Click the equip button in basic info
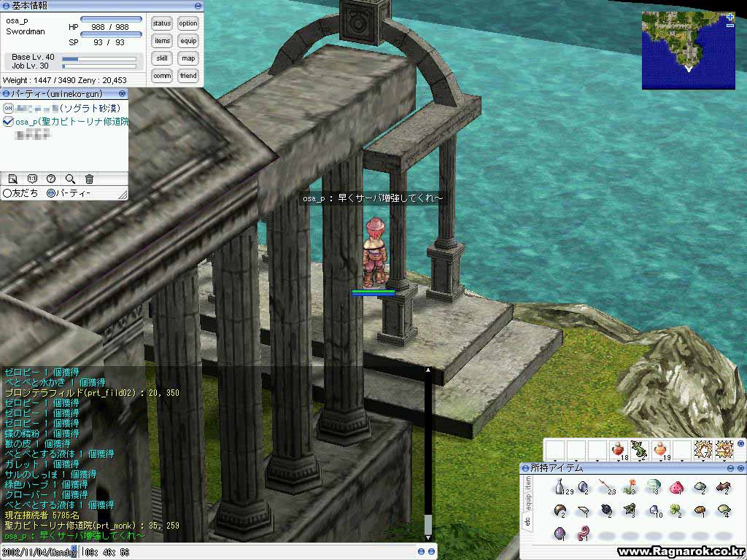Image resolution: width=747 pixels, height=560 pixels. 188,41
